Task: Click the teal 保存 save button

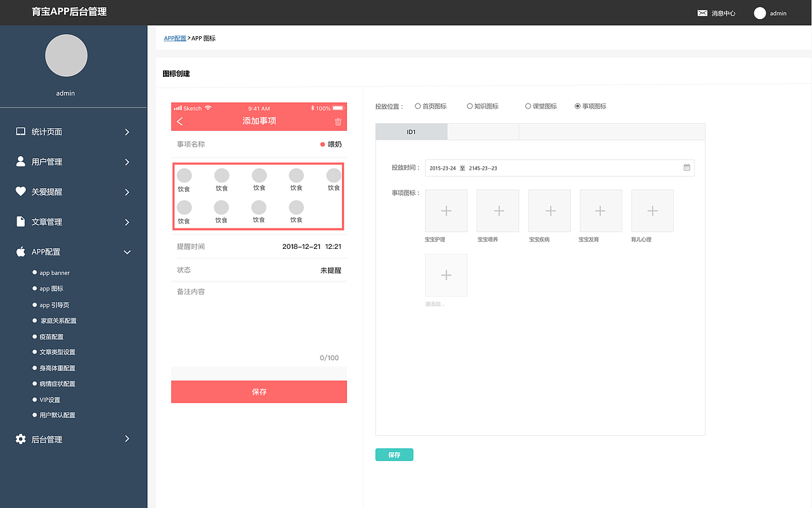Action: point(394,454)
